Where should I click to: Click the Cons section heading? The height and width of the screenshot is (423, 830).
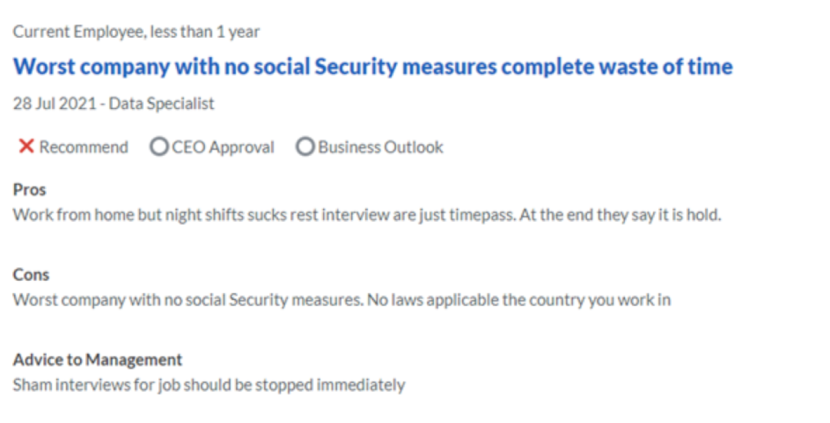coord(31,274)
